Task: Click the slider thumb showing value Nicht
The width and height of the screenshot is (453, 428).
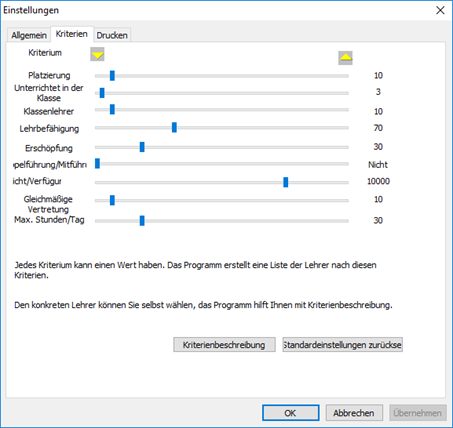Action: pyautogui.click(x=97, y=164)
